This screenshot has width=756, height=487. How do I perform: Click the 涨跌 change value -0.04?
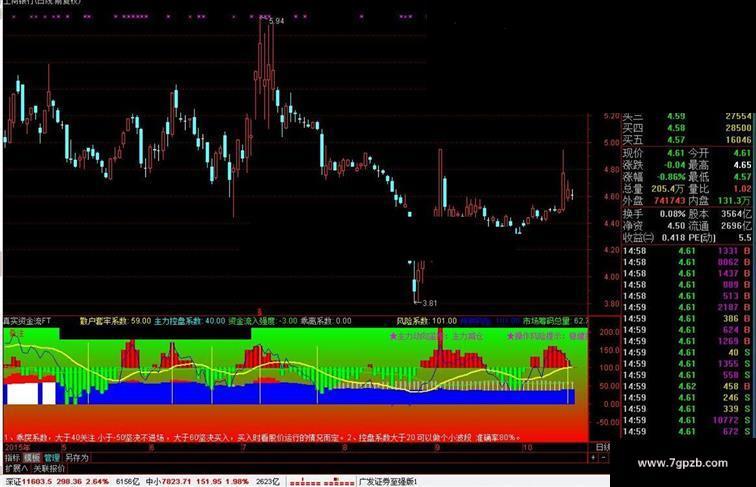tap(675, 165)
